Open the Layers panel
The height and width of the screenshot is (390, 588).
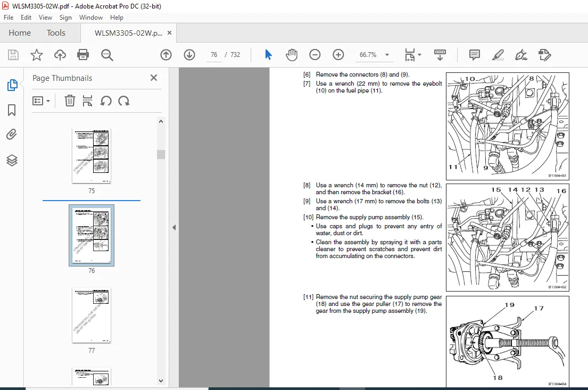12,161
